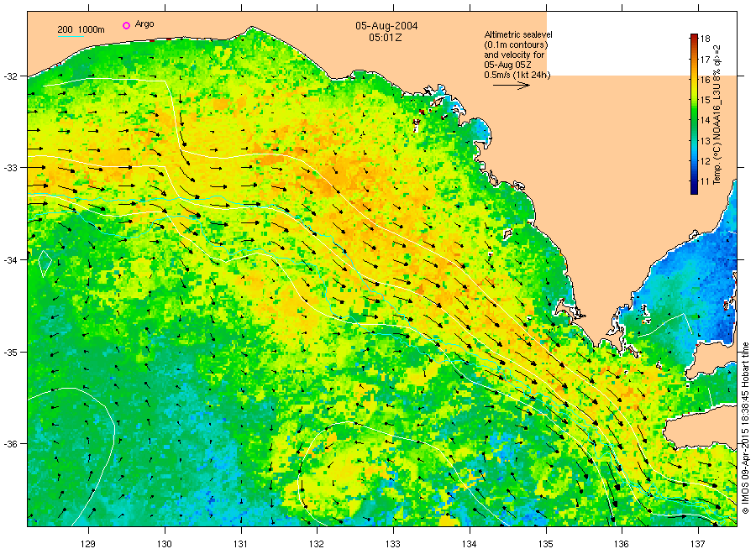Screen dimensions: 756x554
Task: Click the 0.5m/s velocity reference arrow
Action: 512,86
